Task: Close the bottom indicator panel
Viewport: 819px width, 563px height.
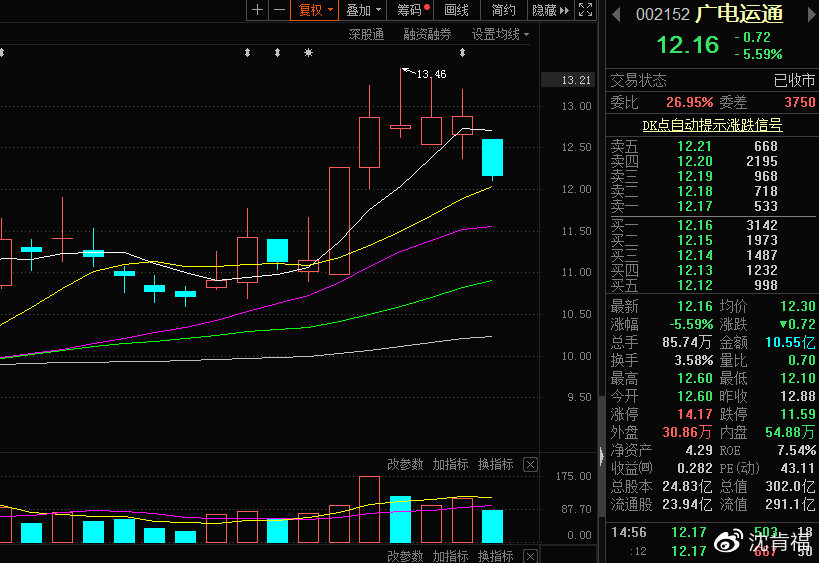Action: pos(530,556)
